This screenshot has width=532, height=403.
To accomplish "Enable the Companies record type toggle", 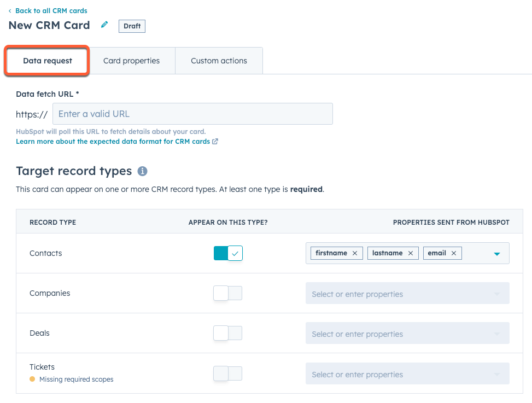I will point(228,293).
